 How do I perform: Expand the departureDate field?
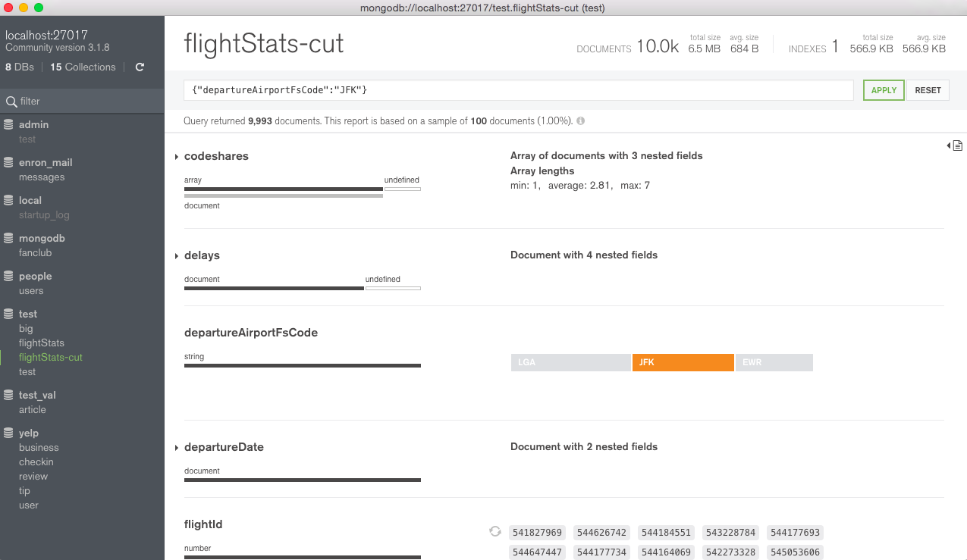point(177,448)
